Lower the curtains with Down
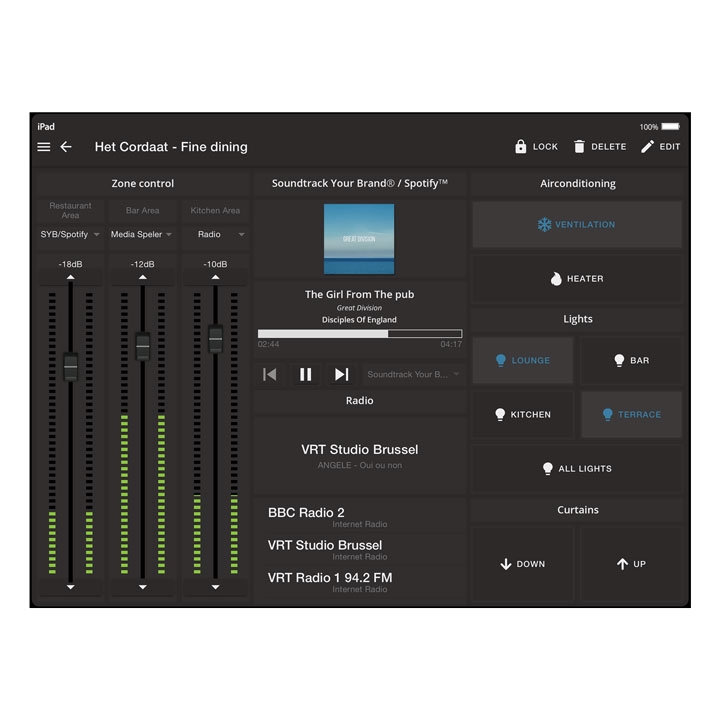 pos(523,564)
